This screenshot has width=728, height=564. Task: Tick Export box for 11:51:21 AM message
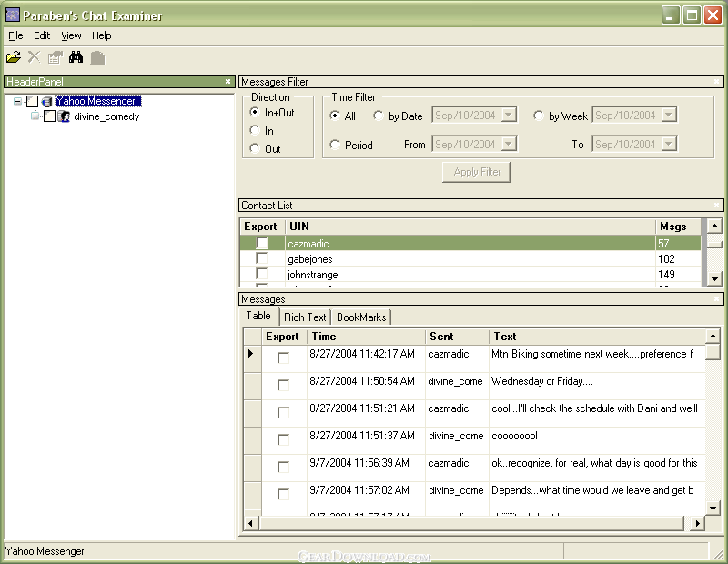tap(283, 412)
